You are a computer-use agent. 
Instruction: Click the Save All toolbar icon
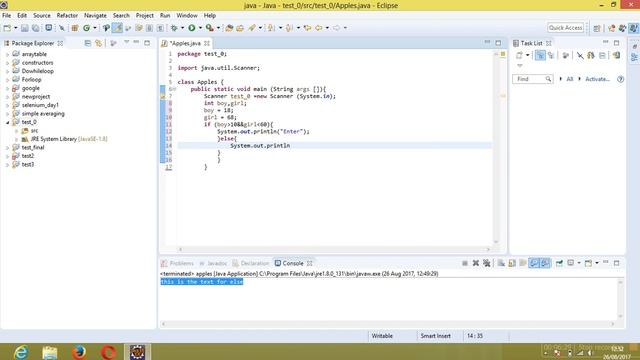(x=36, y=28)
